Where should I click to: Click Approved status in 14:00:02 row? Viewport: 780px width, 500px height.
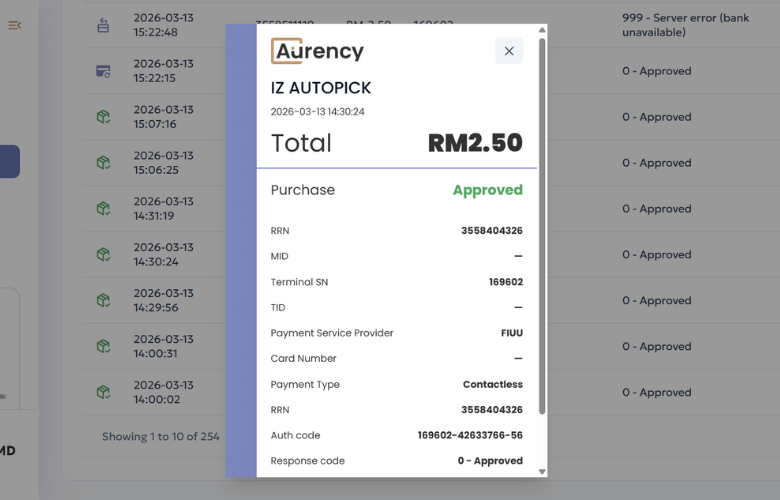[x=657, y=392]
